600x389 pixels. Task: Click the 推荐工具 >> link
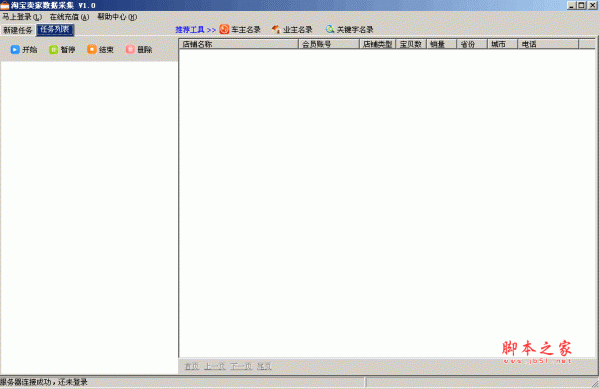click(196, 29)
